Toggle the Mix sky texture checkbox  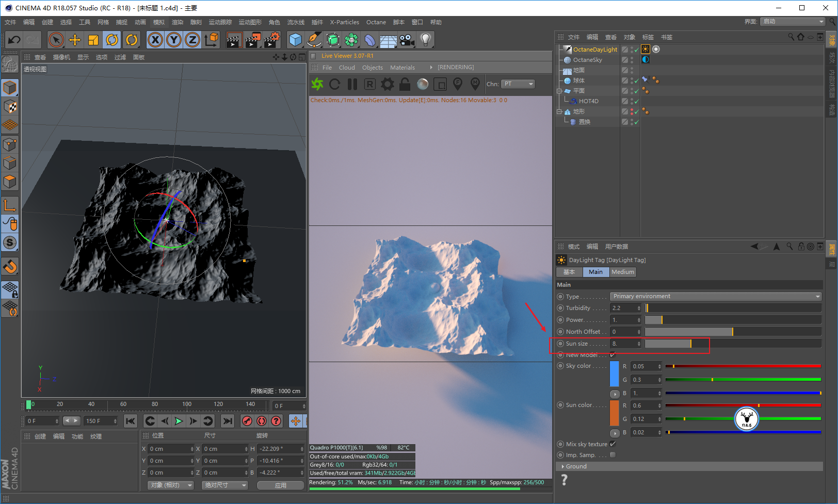coord(613,444)
